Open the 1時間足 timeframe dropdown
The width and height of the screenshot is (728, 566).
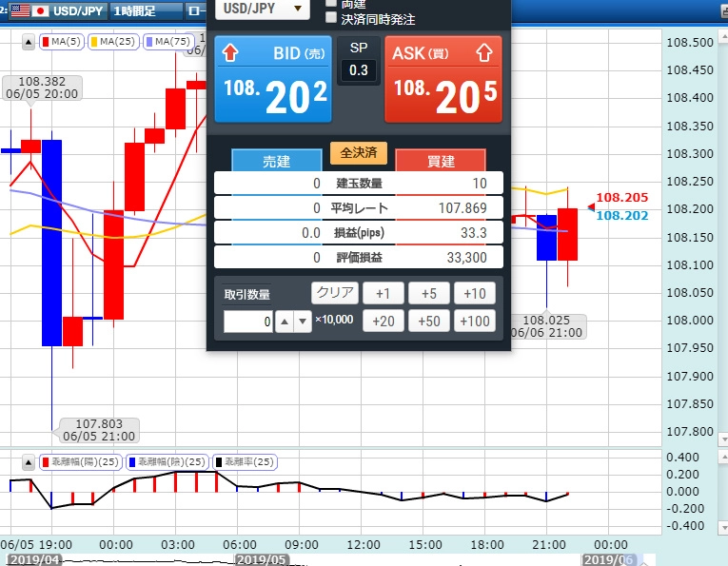coord(147,10)
